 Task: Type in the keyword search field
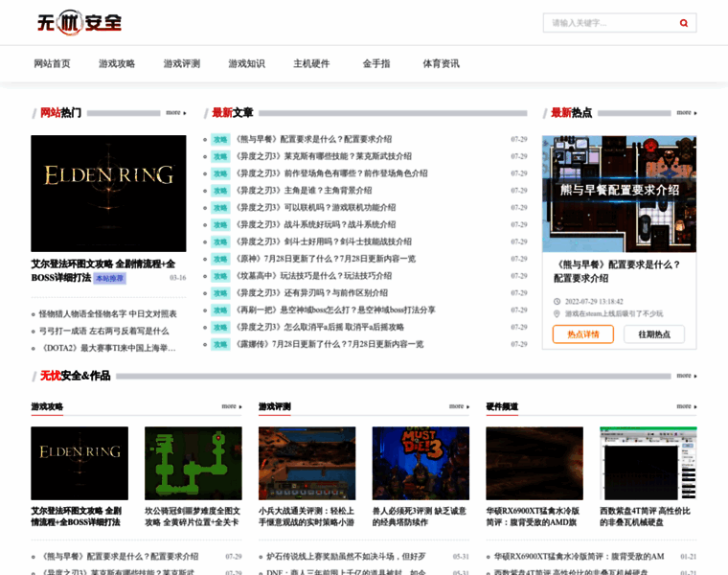click(x=609, y=23)
